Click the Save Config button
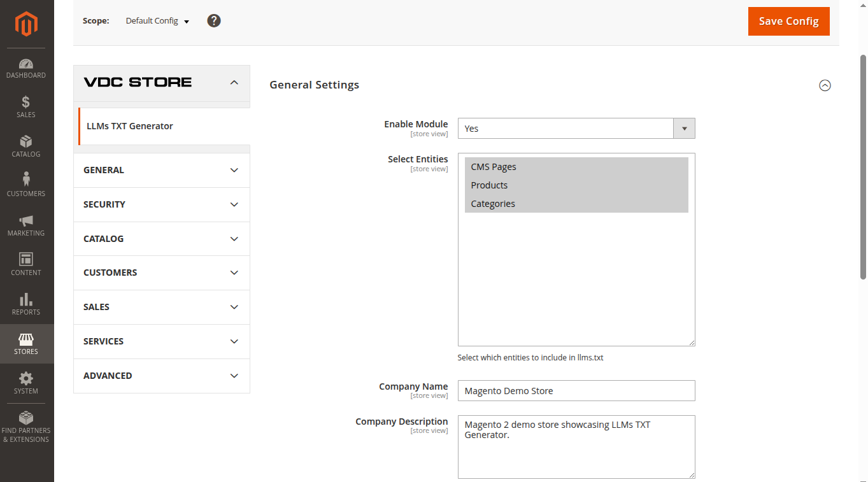Image resolution: width=868 pixels, height=482 pixels. coord(788,21)
